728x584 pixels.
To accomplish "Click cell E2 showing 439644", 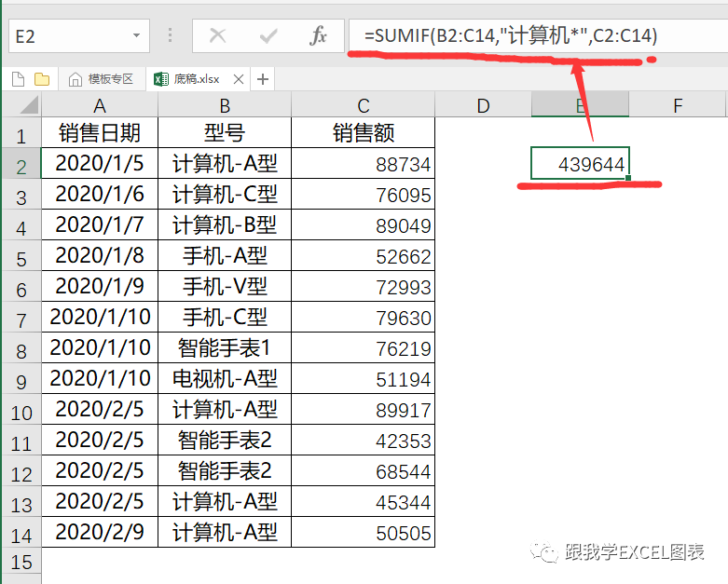I will click(581, 163).
